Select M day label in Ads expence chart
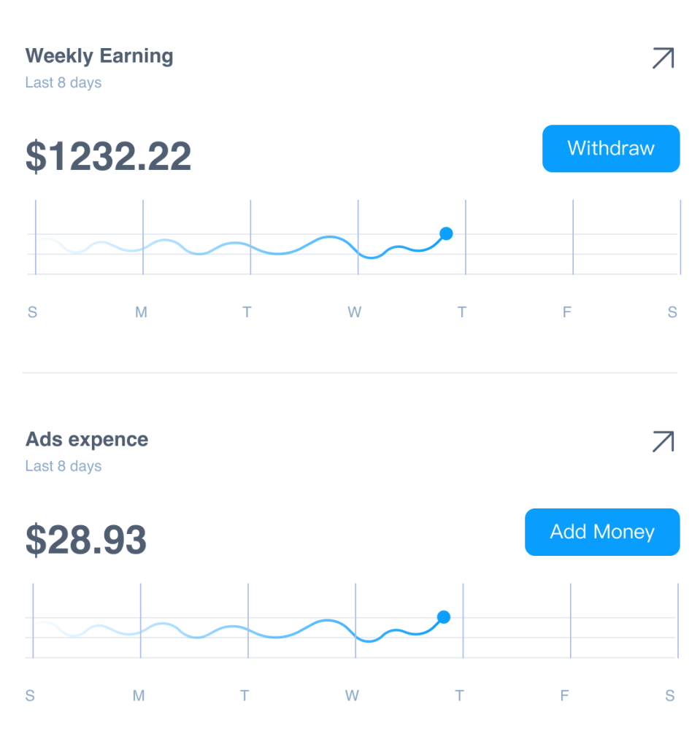The width and height of the screenshot is (700, 747). point(139,695)
